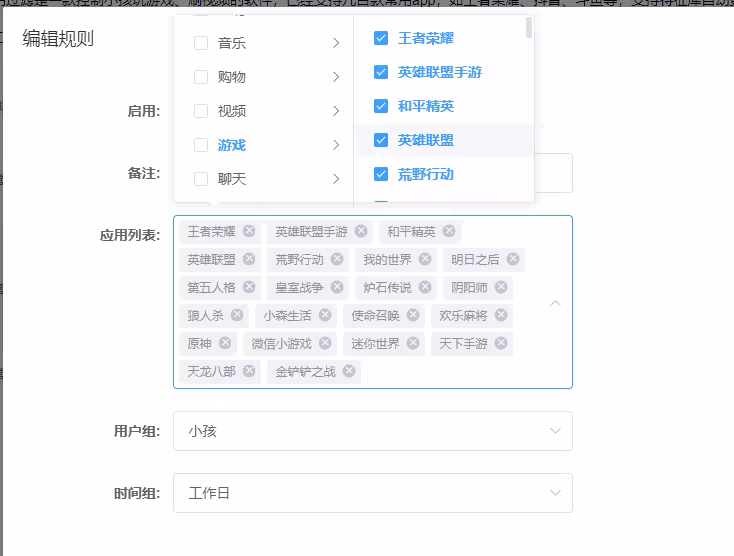The image size is (734, 556).
Task: Uncheck the 荒野行动 checkbox
Action: (x=381, y=174)
